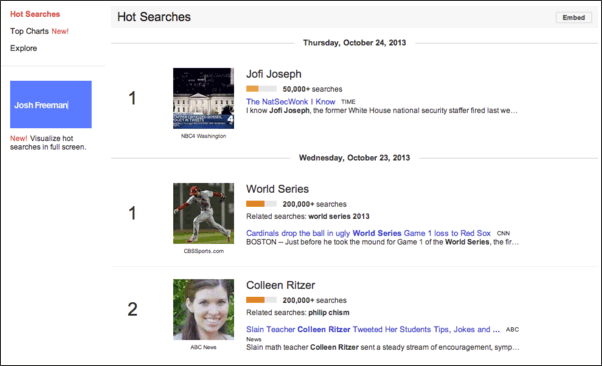
Task: Click the Hot Searches page heading
Action: [154, 17]
